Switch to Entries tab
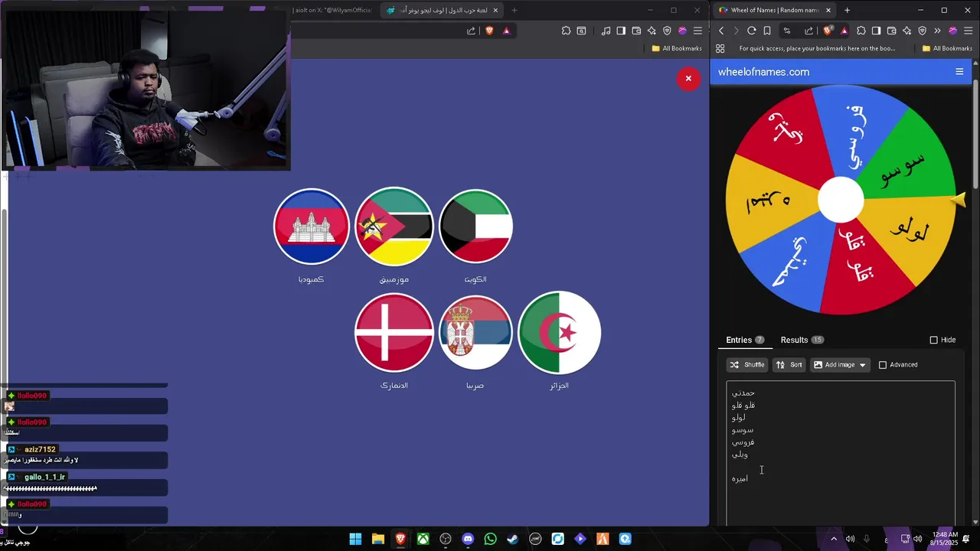 coord(746,340)
